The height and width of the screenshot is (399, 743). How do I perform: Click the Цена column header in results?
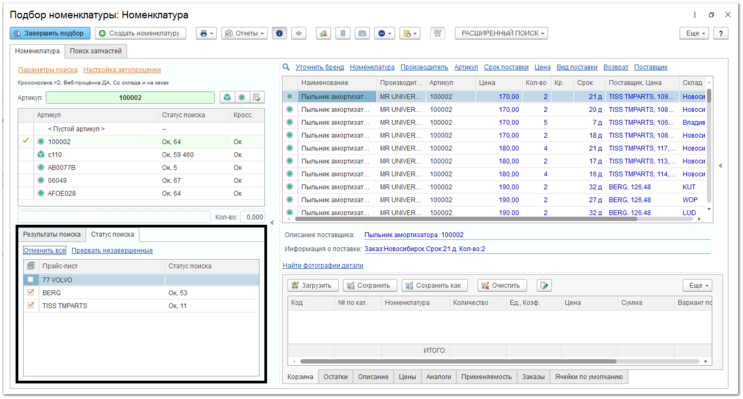pyautogui.click(x=498, y=82)
